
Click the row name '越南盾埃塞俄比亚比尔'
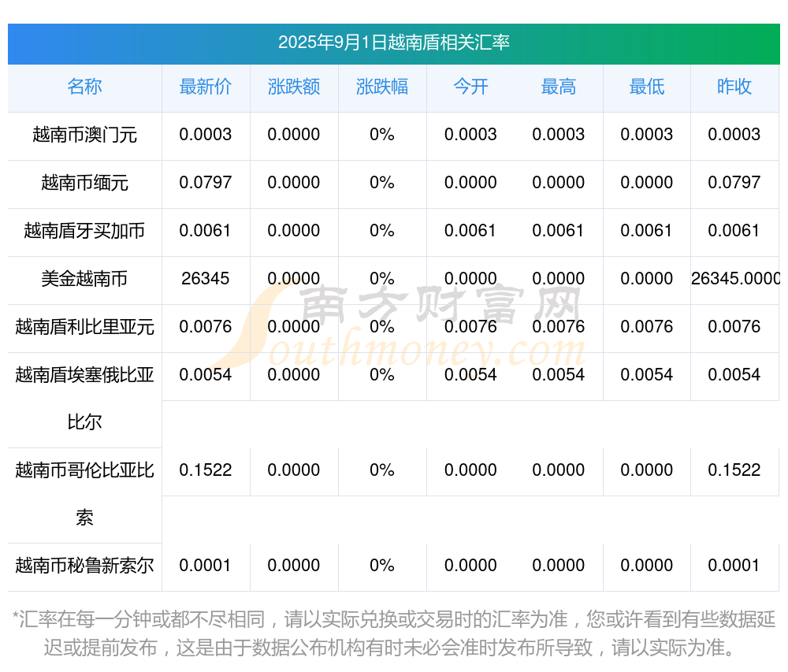tap(84, 399)
